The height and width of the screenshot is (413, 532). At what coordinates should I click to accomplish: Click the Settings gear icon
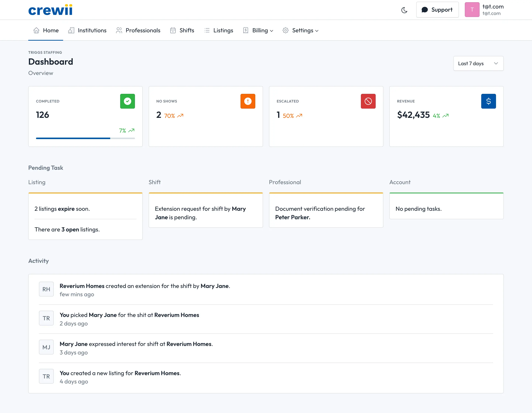coord(286,30)
